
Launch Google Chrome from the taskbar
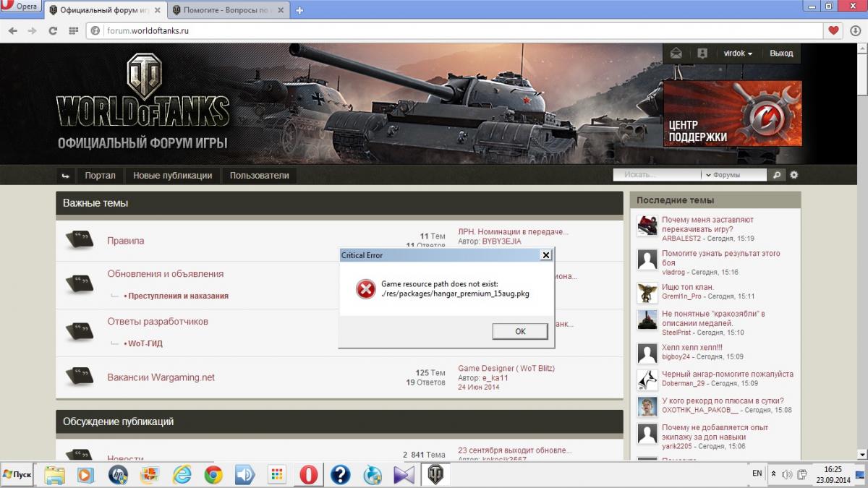(x=213, y=474)
